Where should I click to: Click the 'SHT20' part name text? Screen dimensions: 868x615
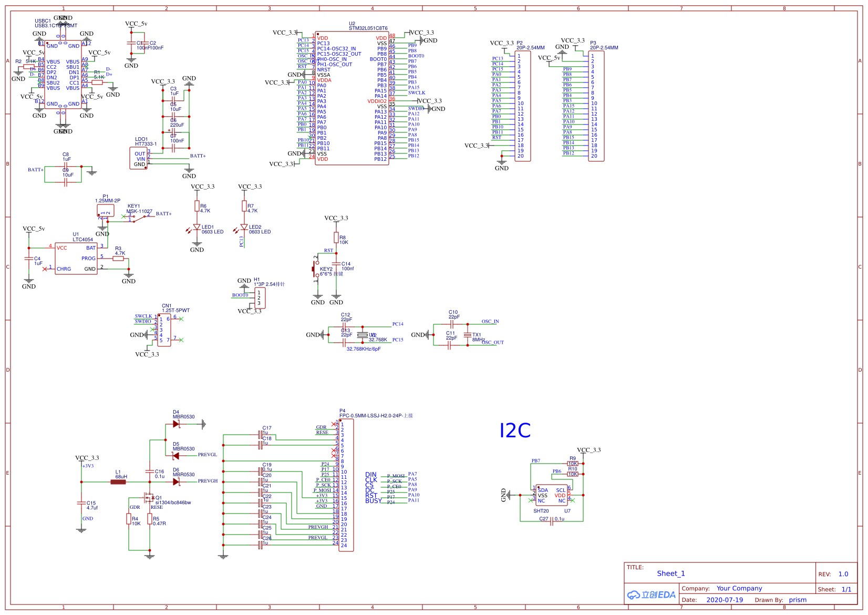click(541, 511)
